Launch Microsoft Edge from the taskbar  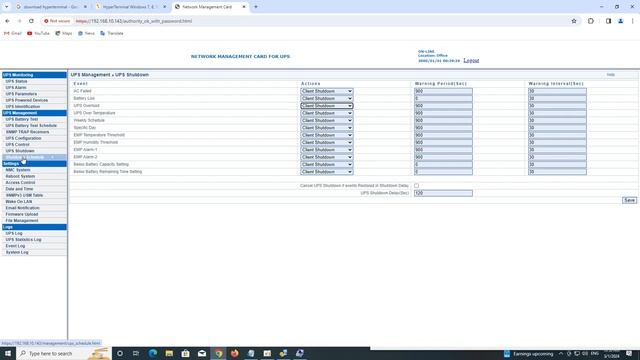tap(153, 353)
